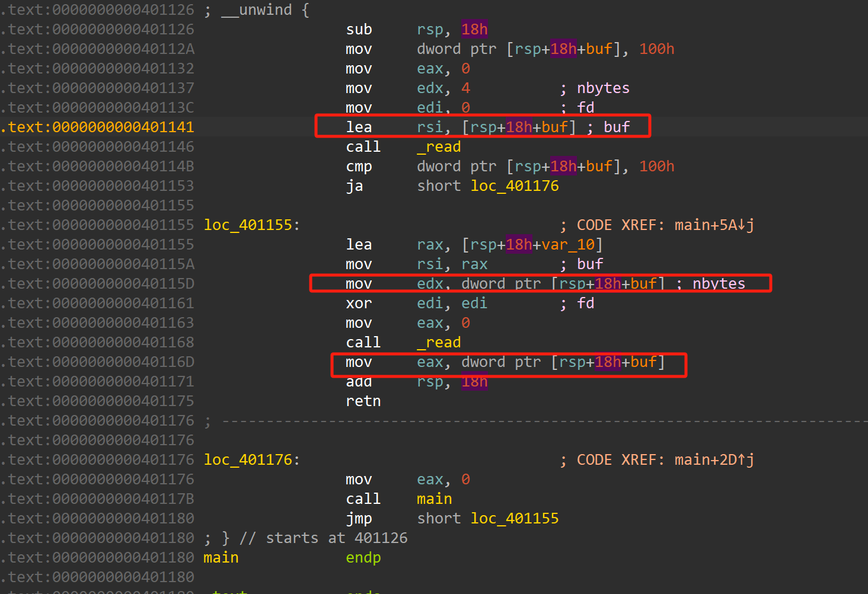868x594 pixels.
Task: Click the rsp register in sub rsp, 18h
Action: coord(430,29)
